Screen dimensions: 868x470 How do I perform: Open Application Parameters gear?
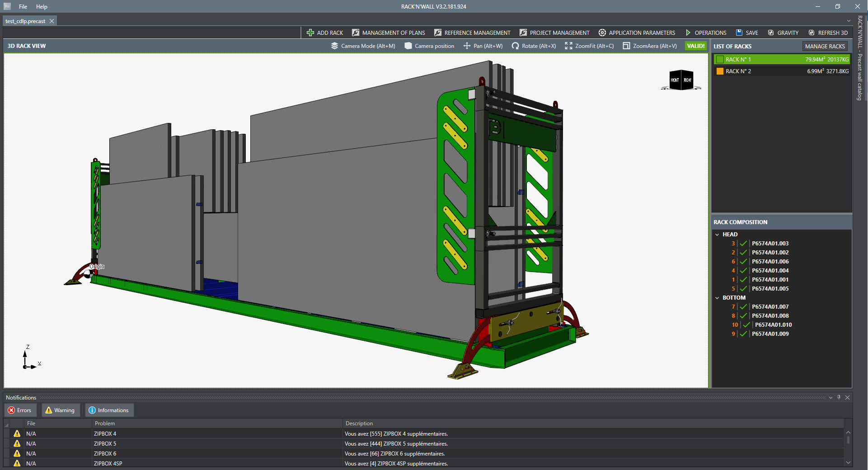602,33
